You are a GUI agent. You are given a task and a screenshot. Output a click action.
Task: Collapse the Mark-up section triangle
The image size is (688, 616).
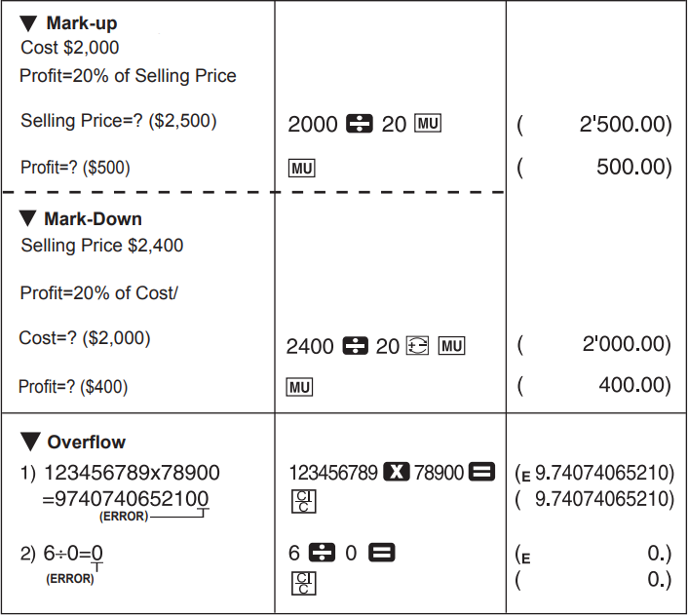(x=28, y=22)
